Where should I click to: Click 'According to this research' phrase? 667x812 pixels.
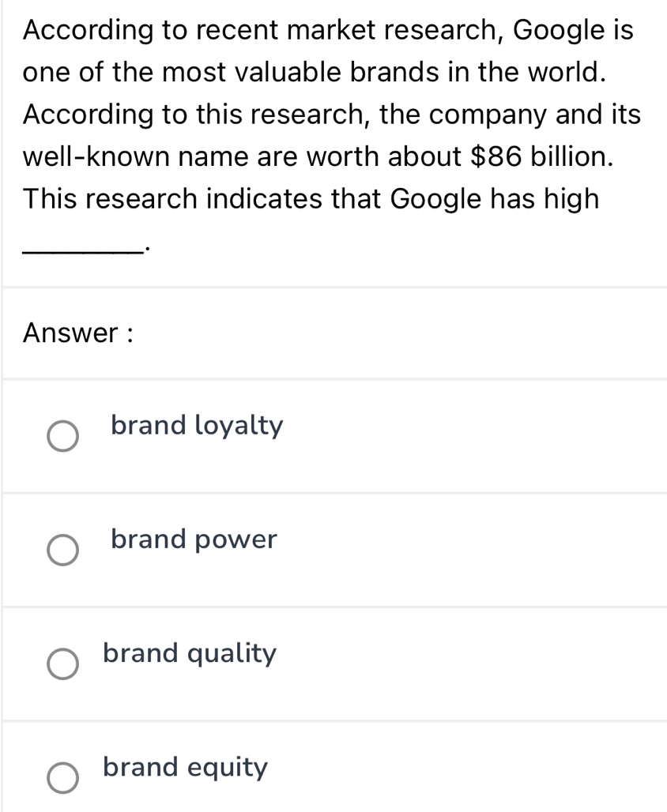pos(197,115)
